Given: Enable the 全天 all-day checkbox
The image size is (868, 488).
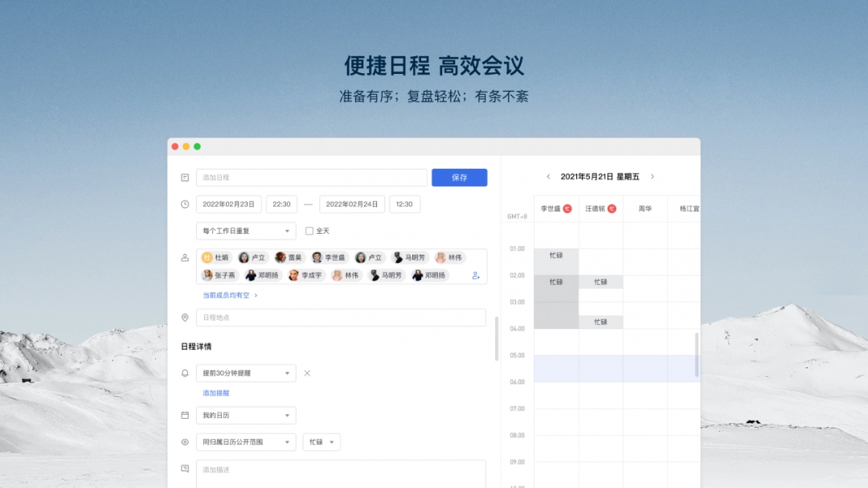Looking at the screenshot, I should (309, 231).
